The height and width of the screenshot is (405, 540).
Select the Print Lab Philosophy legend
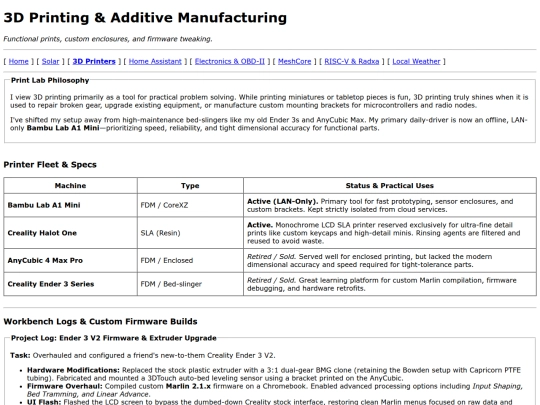(x=50, y=80)
